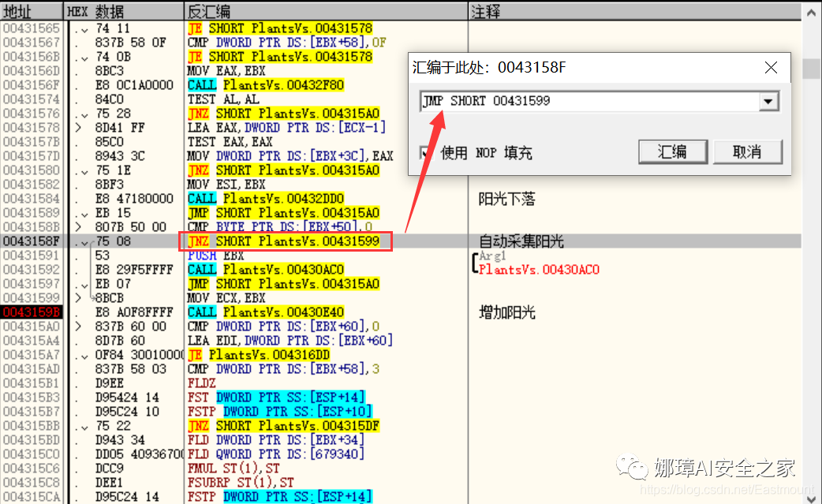Select the CMP BYTE PTR DS:[EBX+50],0 instruction
The height and width of the screenshot is (504, 822).
pos(280,227)
